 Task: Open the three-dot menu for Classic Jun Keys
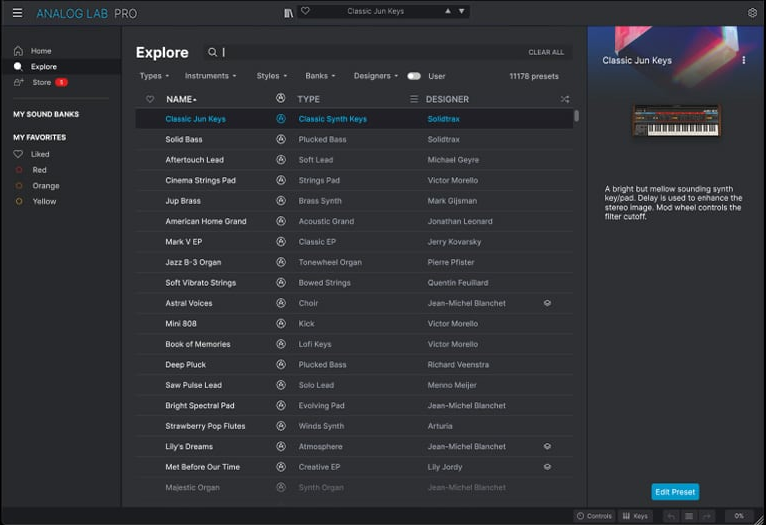(744, 60)
